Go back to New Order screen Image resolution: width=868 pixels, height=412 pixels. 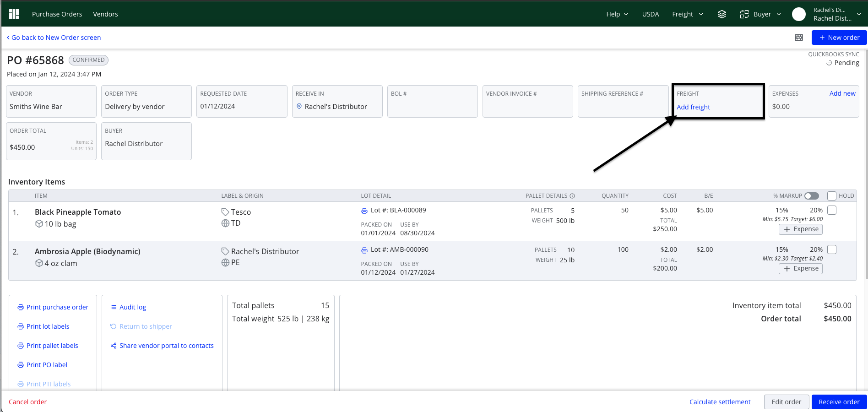click(x=54, y=38)
